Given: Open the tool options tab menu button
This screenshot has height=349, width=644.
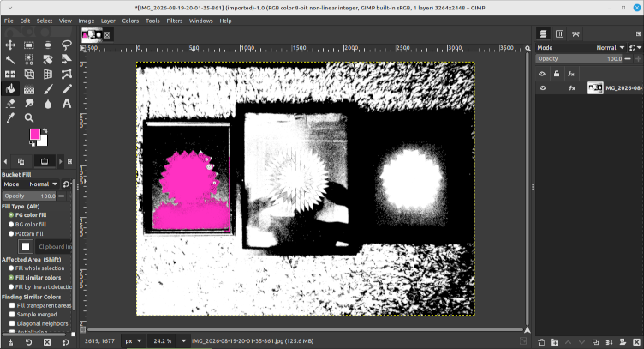Looking at the screenshot, I should click(70, 161).
